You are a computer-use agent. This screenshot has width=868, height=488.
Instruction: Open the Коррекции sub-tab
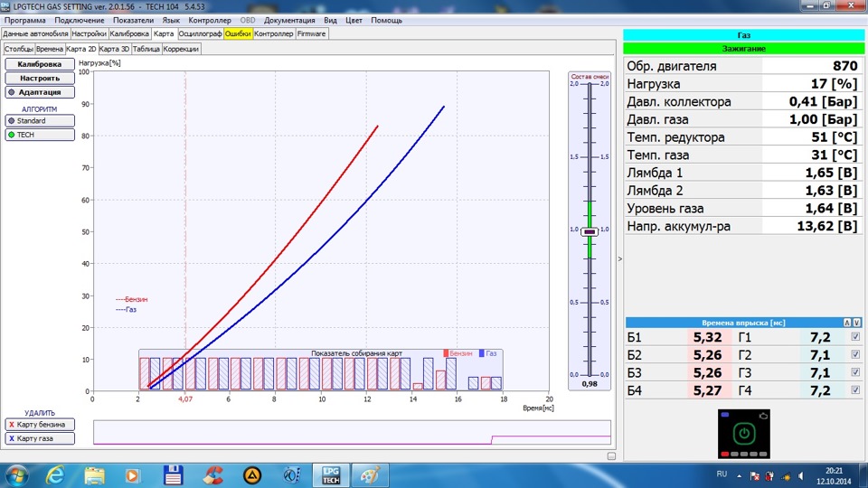pyautogui.click(x=181, y=49)
